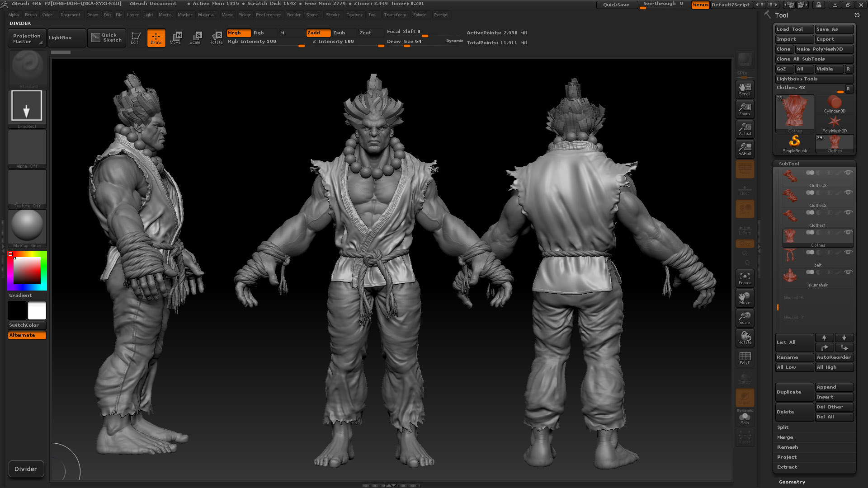Viewport: 868px width, 488px height.
Task: Expand the Geometry sub-palette
Action: [x=792, y=482]
